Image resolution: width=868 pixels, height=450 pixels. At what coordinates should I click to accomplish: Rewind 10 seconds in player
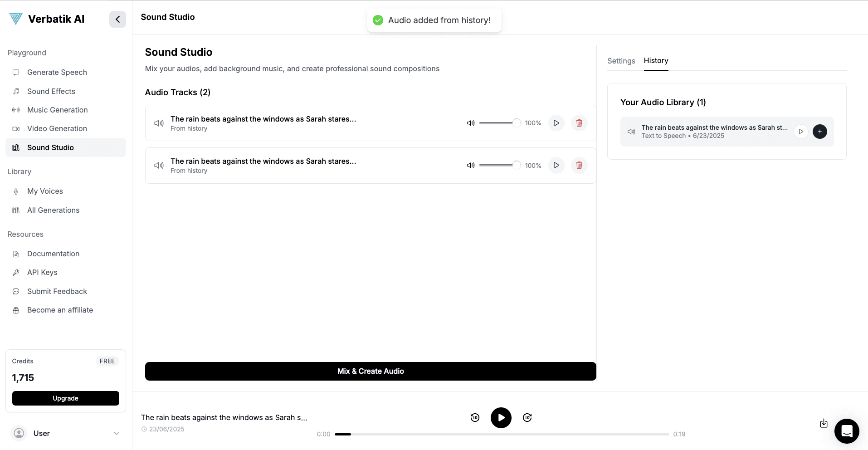click(475, 417)
